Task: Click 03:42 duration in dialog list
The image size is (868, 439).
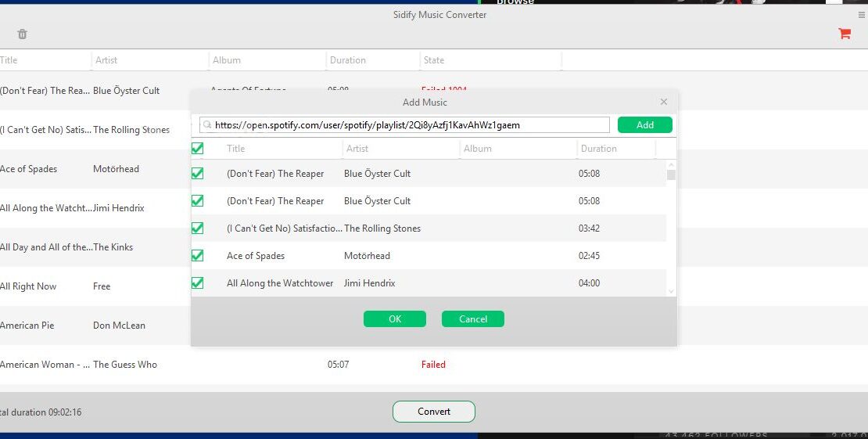Action: pos(589,228)
